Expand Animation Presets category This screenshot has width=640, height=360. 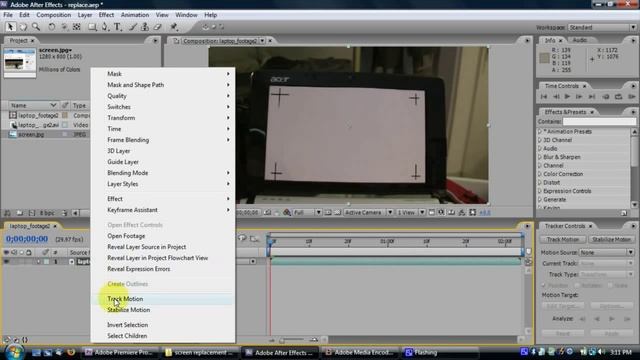(540, 131)
